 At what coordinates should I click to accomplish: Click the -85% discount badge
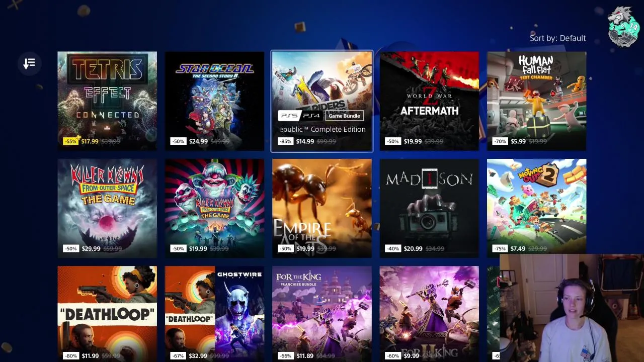(285, 141)
